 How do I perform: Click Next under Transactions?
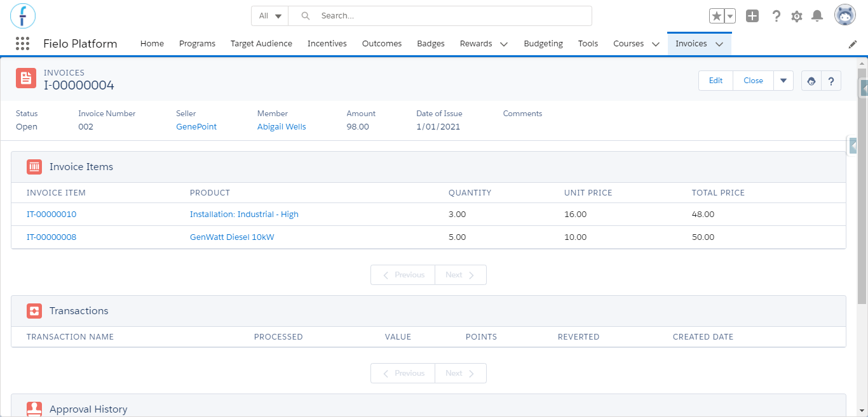pyautogui.click(x=461, y=373)
